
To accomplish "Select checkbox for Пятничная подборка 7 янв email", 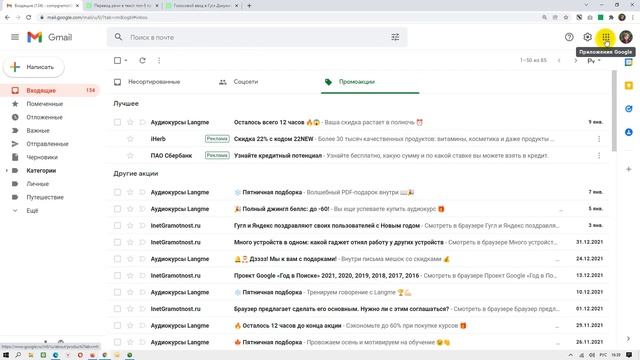I will point(118,192).
